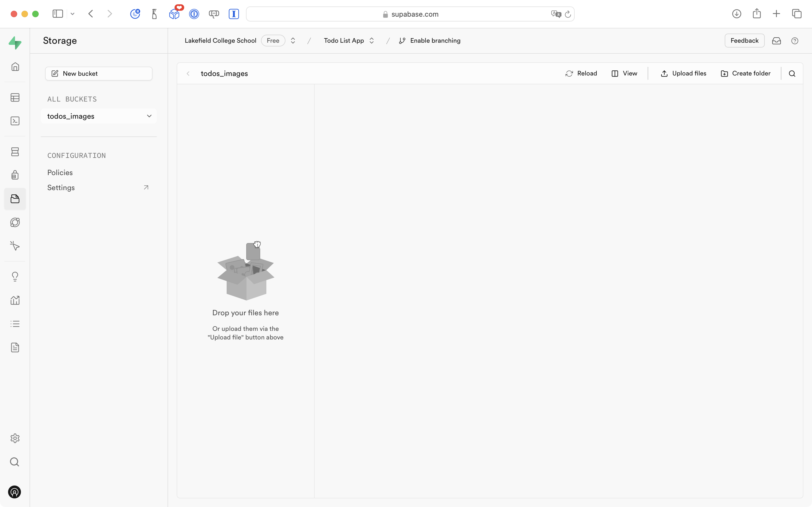Open the Feedback form

pos(744,40)
